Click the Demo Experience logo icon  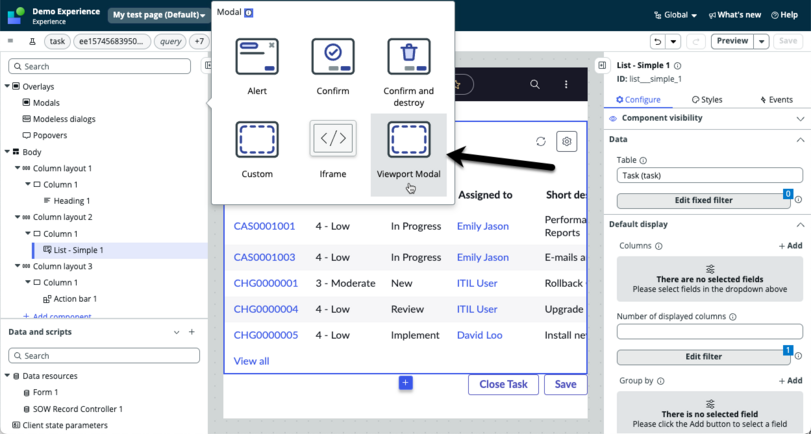(16, 16)
